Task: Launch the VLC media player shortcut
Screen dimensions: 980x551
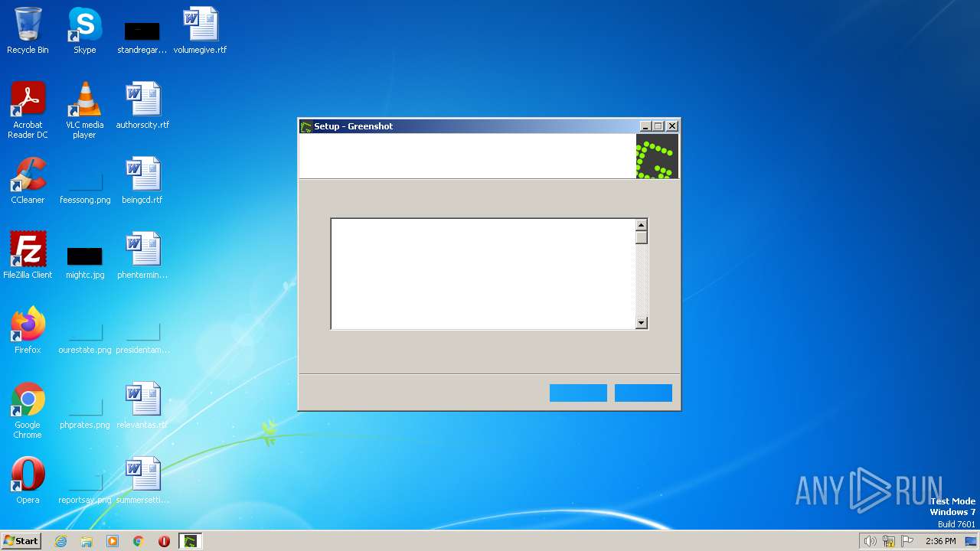Action: pos(84,109)
